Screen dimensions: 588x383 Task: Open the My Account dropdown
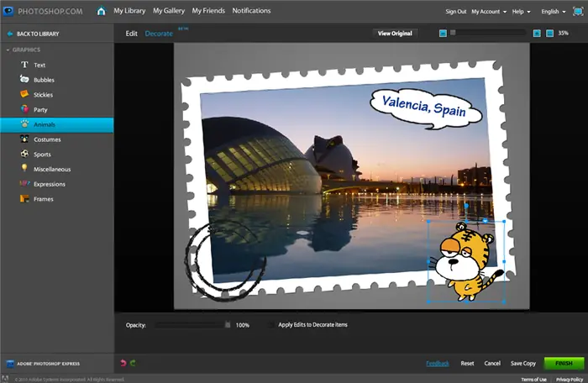point(489,12)
